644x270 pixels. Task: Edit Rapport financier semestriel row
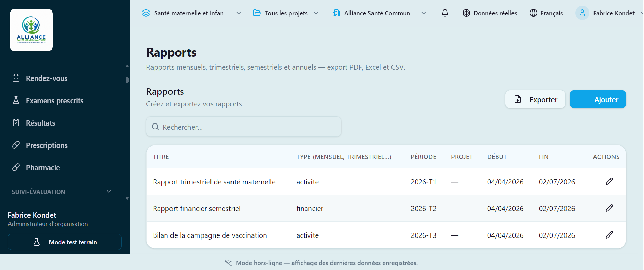click(609, 208)
